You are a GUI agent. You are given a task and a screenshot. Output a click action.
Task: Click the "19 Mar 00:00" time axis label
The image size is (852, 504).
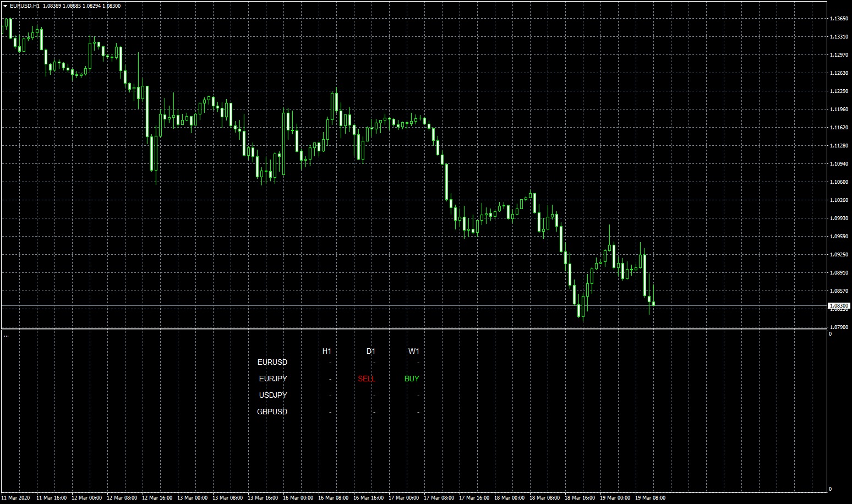(x=615, y=498)
